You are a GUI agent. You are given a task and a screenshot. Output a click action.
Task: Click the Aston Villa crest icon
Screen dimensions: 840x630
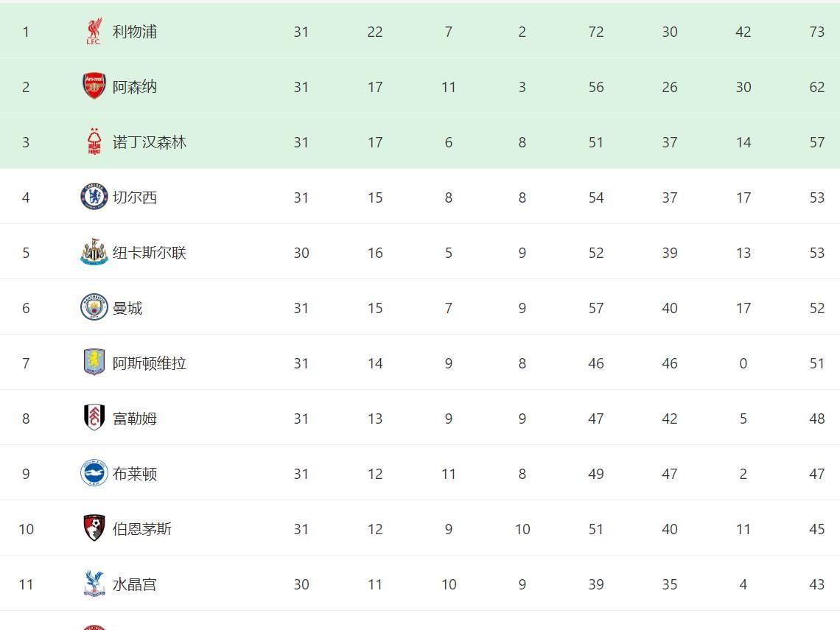click(x=94, y=362)
